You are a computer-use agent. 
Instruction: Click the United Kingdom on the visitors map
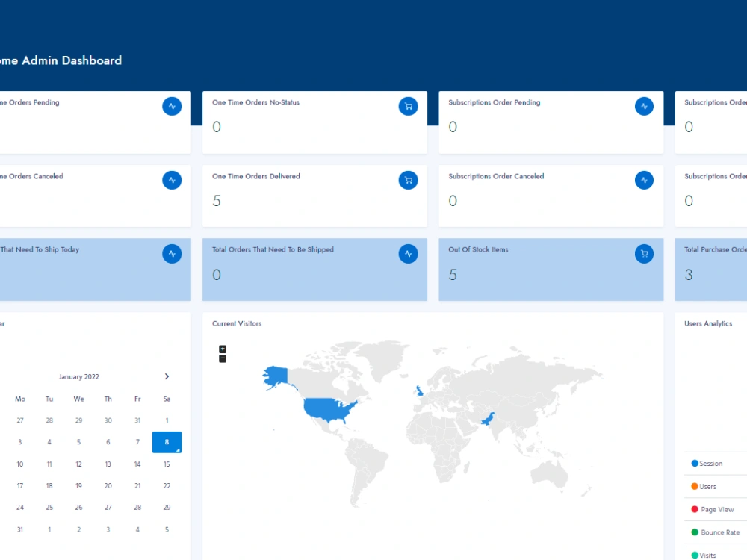point(419,391)
